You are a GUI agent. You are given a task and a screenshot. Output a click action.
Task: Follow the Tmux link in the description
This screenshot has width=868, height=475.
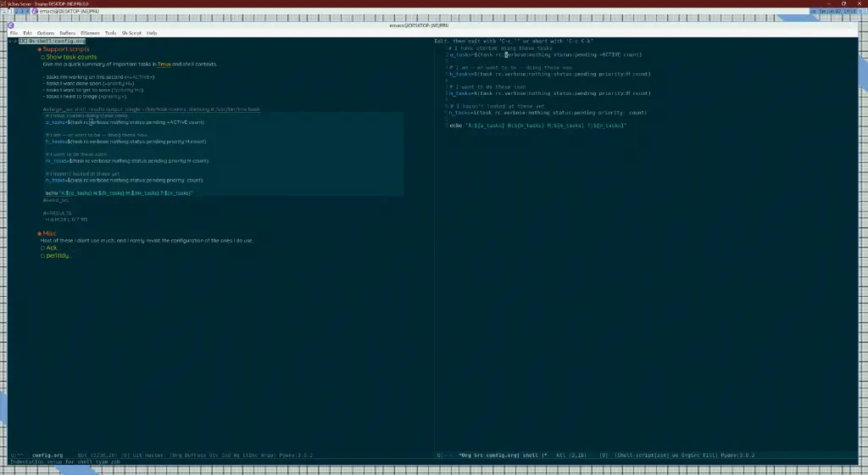[x=164, y=64]
